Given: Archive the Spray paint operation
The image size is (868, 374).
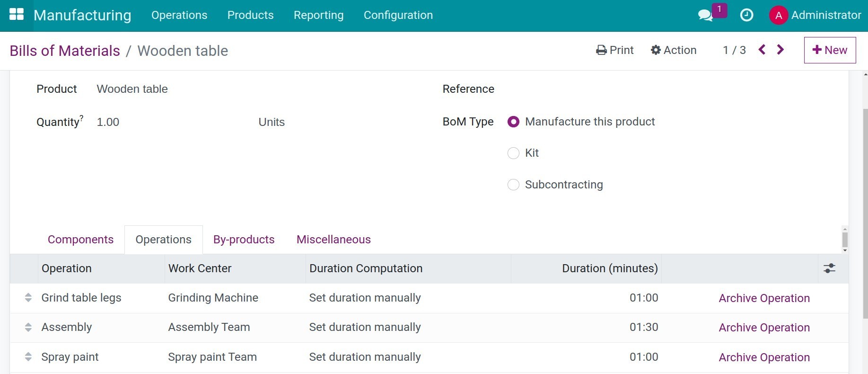Looking at the screenshot, I should coord(764,357).
